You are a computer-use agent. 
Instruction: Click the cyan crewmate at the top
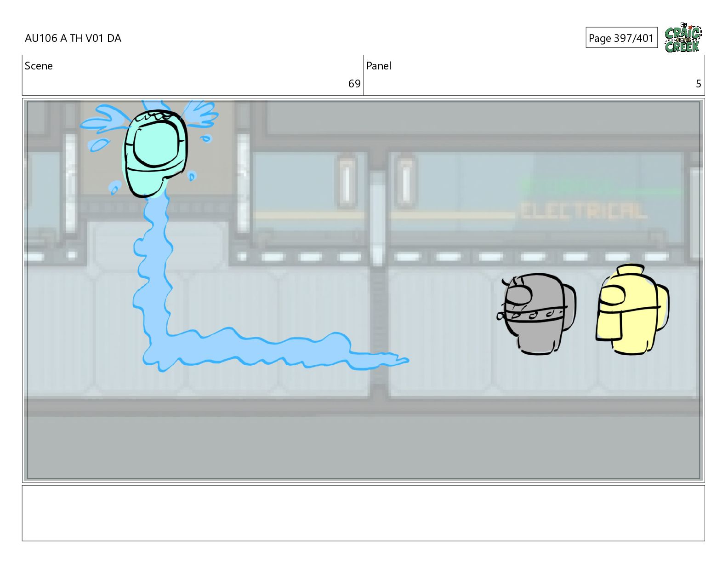tap(155, 154)
